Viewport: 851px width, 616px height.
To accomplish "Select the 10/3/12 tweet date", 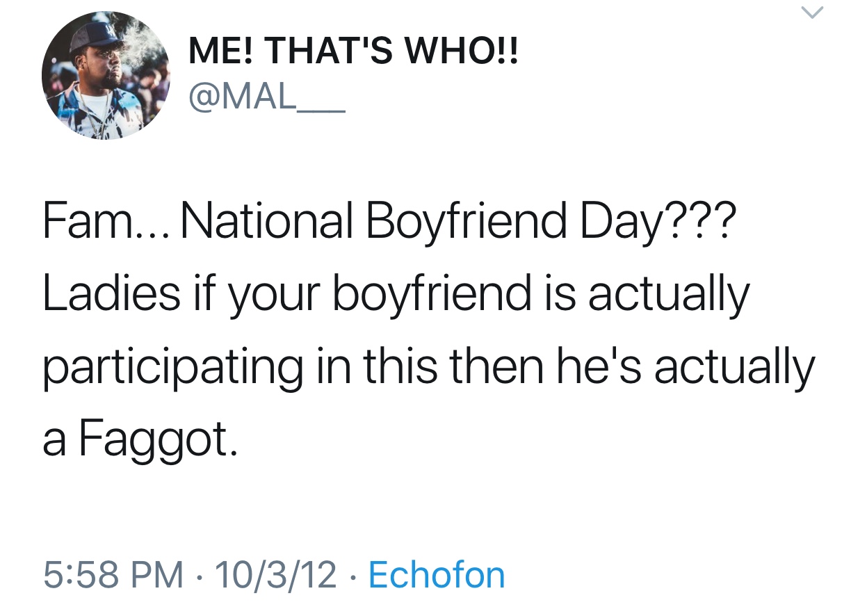I will coord(276,575).
